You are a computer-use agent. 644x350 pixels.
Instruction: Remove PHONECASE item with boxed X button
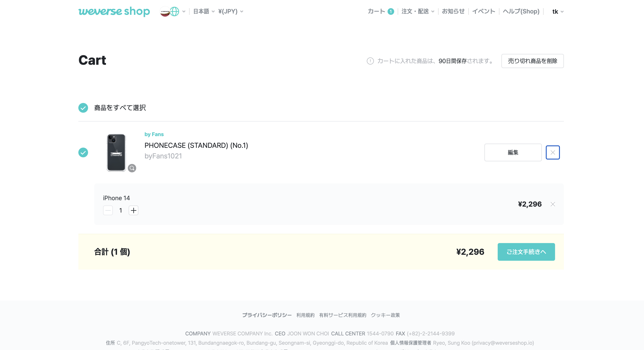point(552,152)
